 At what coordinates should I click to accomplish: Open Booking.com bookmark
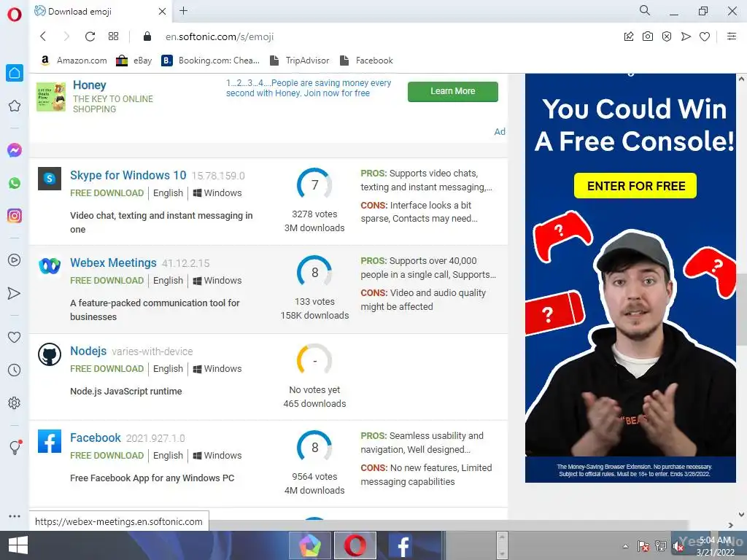tap(210, 61)
